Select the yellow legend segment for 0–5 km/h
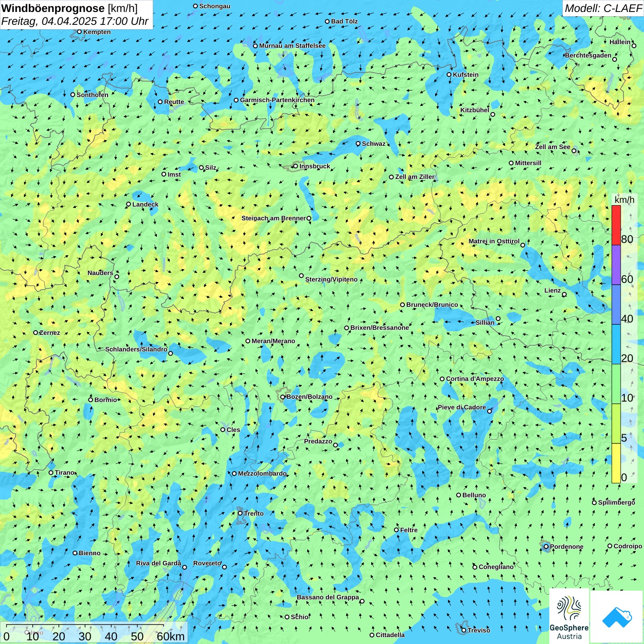Image resolution: width=644 pixels, height=644 pixels. [616, 463]
